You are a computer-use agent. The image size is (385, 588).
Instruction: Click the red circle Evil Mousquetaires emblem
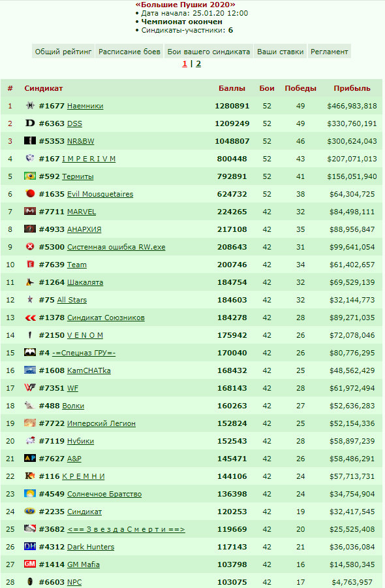[30, 193]
